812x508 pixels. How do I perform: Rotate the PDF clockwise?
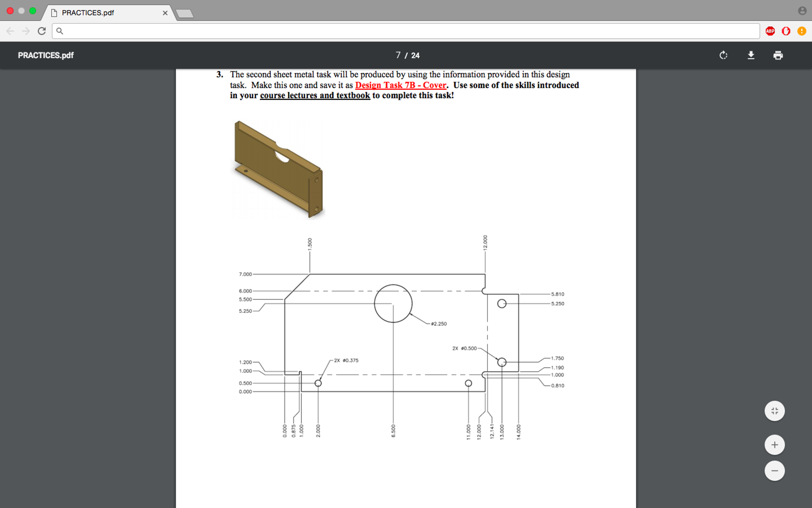tap(723, 55)
